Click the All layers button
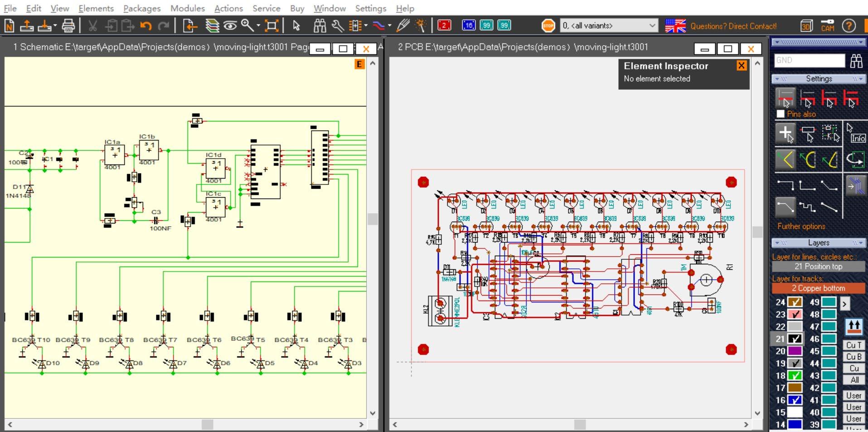The image size is (868, 432). click(x=854, y=380)
